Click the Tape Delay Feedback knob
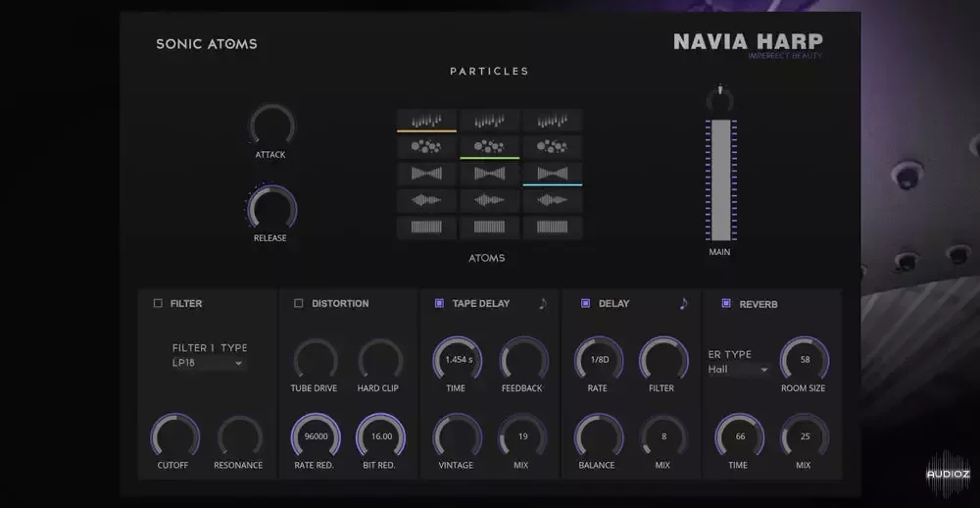The image size is (980, 508). (x=523, y=360)
